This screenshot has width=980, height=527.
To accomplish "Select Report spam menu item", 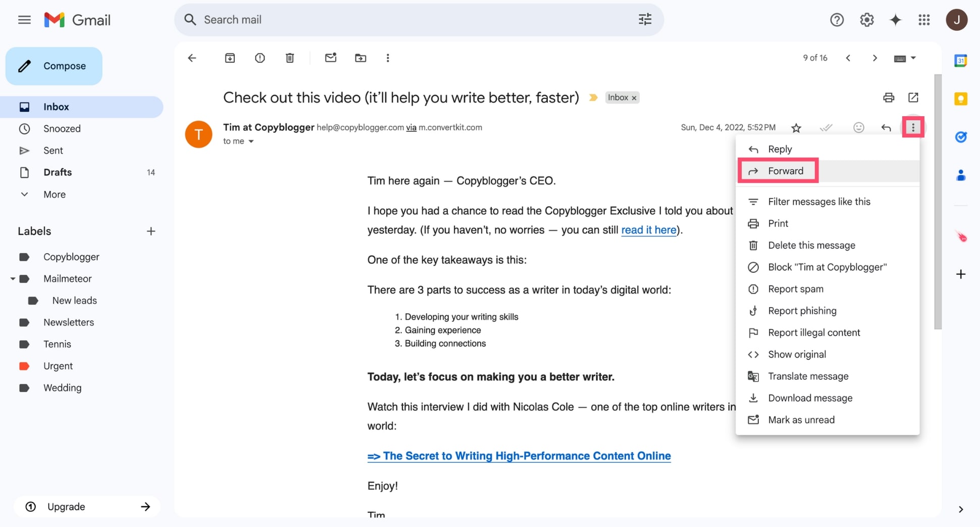I will [x=827, y=289].
